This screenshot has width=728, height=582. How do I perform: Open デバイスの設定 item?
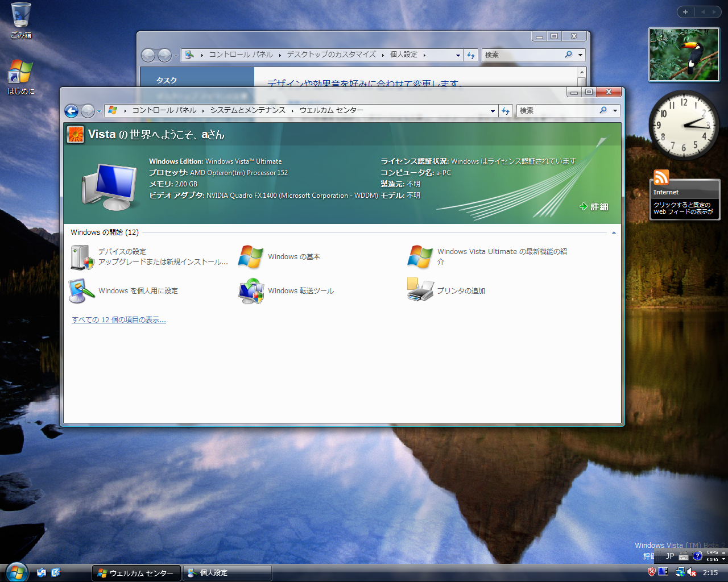tap(149, 257)
